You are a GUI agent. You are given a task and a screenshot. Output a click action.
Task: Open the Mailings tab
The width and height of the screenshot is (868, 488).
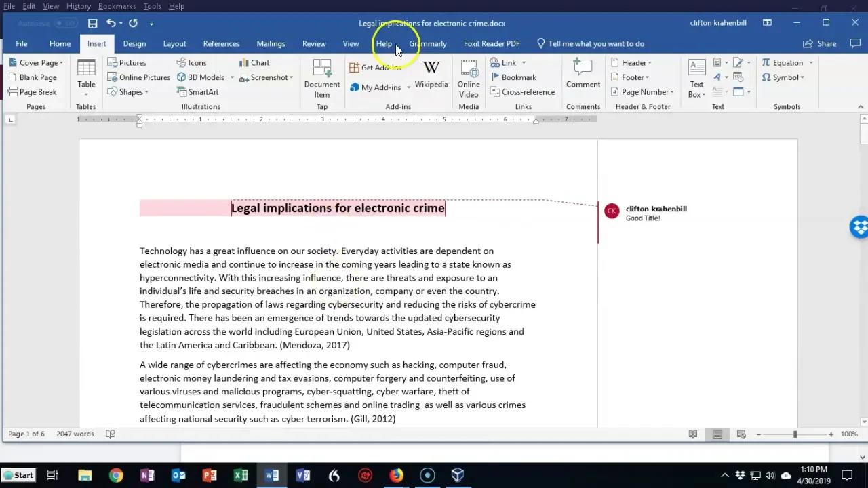pyautogui.click(x=271, y=43)
